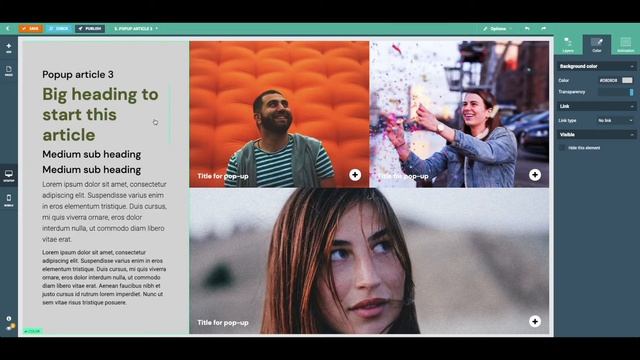Click the plus icon on the woman's portrait

(x=535, y=321)
